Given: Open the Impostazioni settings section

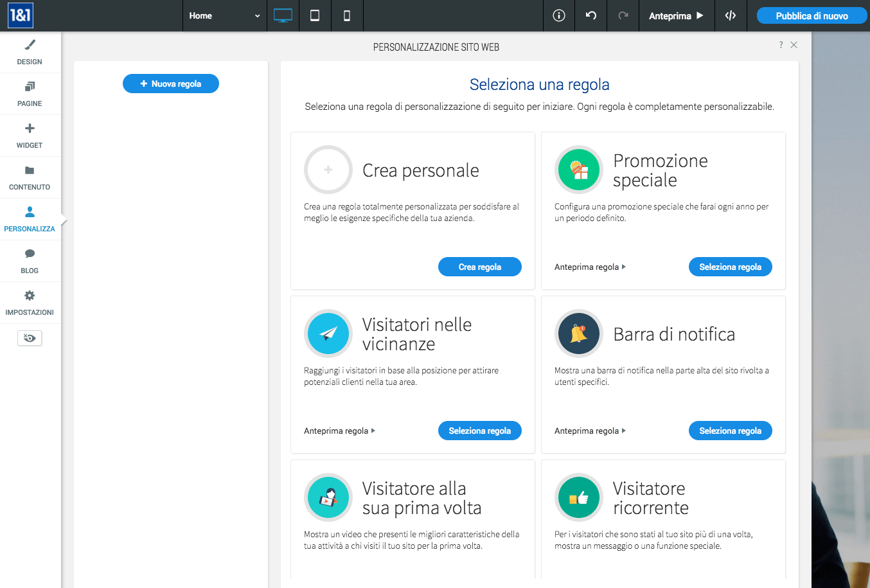Looking at the screenshot, I should [x=30, y=303].
